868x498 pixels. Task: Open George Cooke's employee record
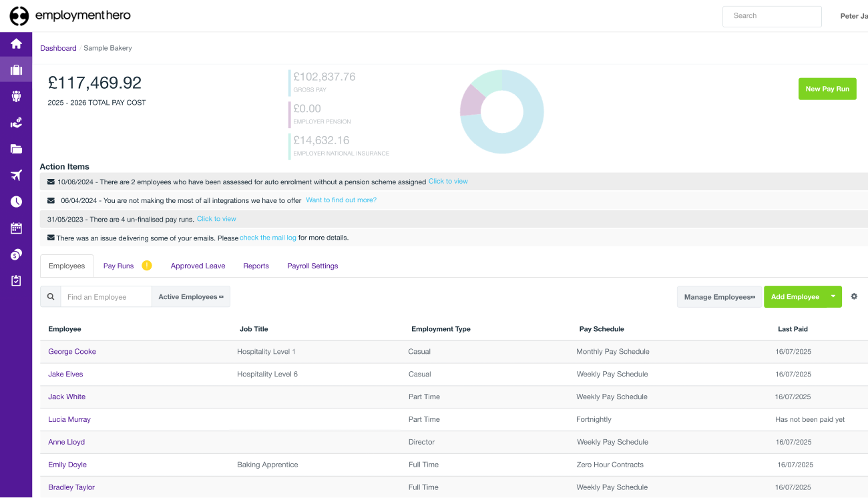click(x=72, y=352)
